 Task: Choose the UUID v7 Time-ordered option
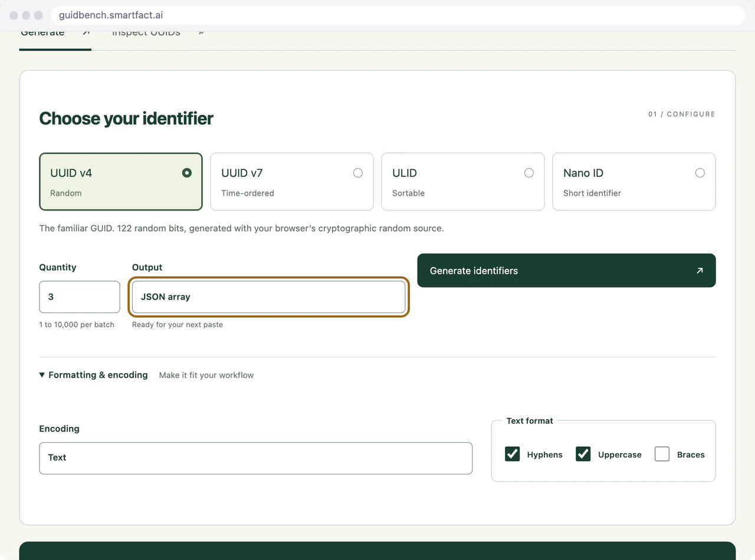click(x=292, y=182)
